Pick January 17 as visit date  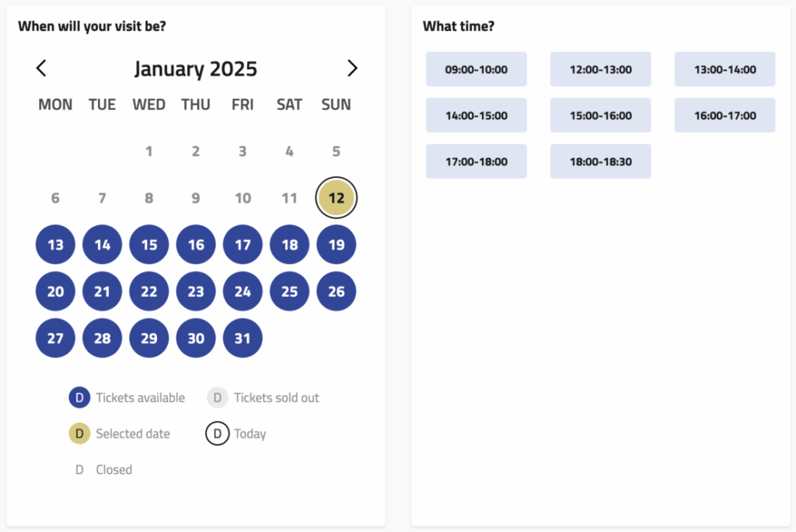[x=243, y=245]
